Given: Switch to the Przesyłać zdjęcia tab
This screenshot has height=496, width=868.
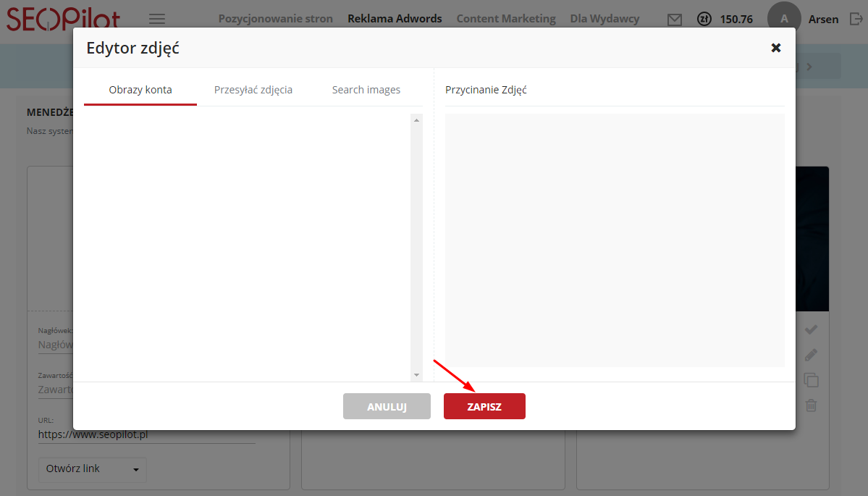Looking at the screenshot, I should (x=253, y=90).
